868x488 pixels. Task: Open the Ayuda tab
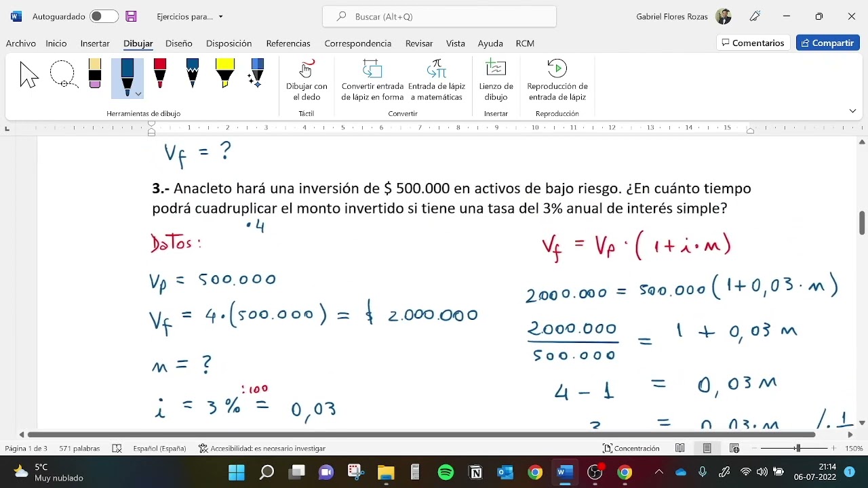pos(490,43)
